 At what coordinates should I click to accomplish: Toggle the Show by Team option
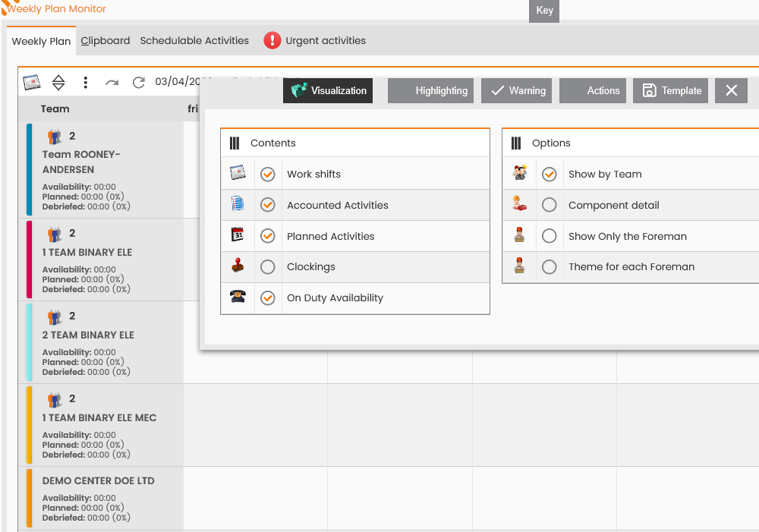point(550,175)
